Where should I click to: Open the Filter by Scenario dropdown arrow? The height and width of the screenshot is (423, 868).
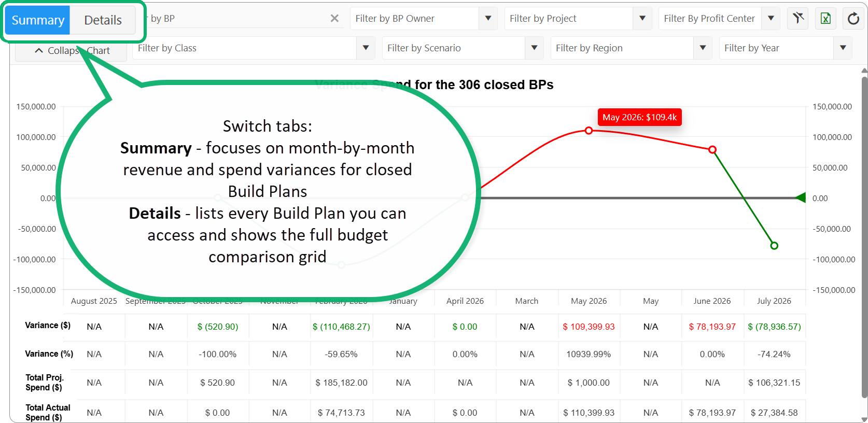click(534, 48)
